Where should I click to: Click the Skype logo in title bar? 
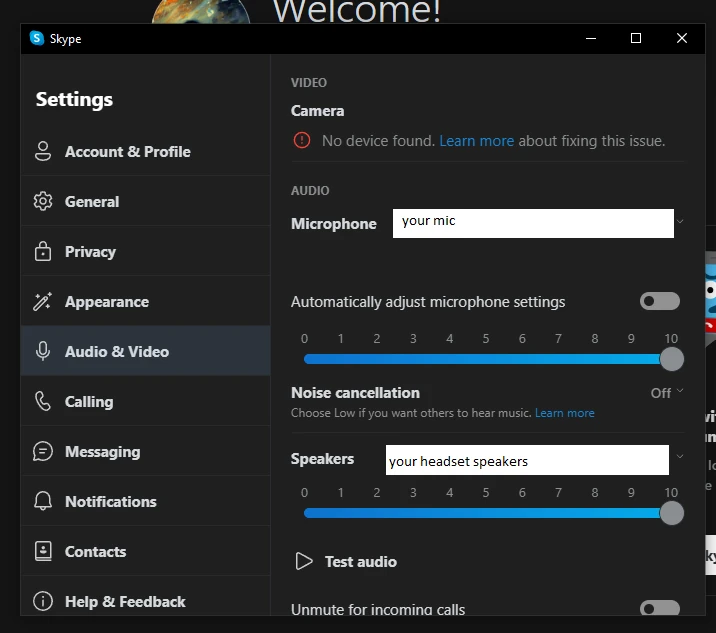coord(37,38)
